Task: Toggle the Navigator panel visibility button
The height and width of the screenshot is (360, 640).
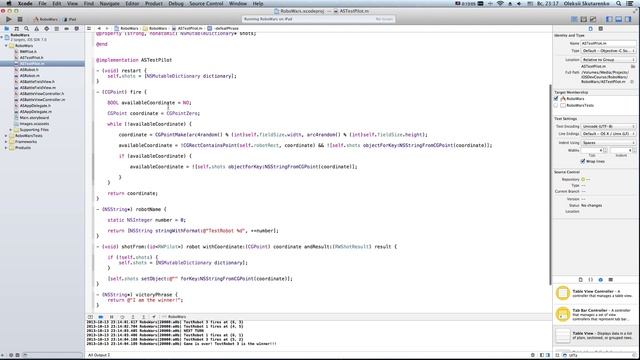Action: (609, 19)
